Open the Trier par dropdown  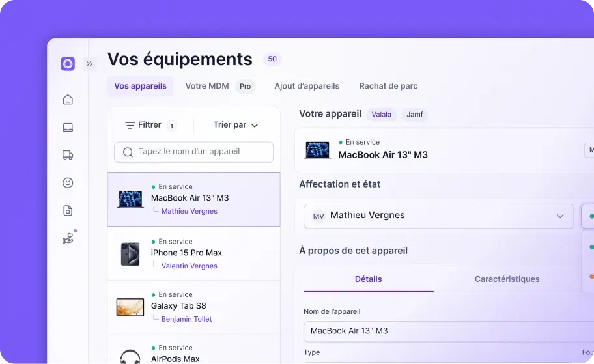pyautogui.click(x=236, y=125)
